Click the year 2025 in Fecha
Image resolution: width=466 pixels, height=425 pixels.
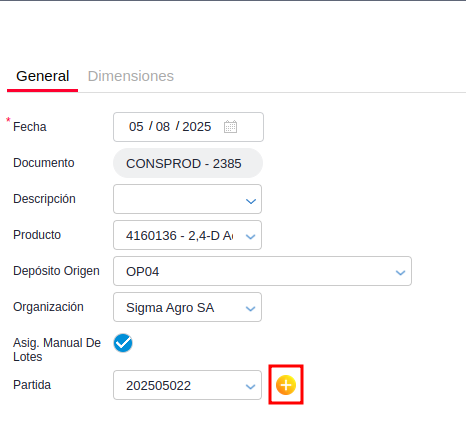point(197,127)
